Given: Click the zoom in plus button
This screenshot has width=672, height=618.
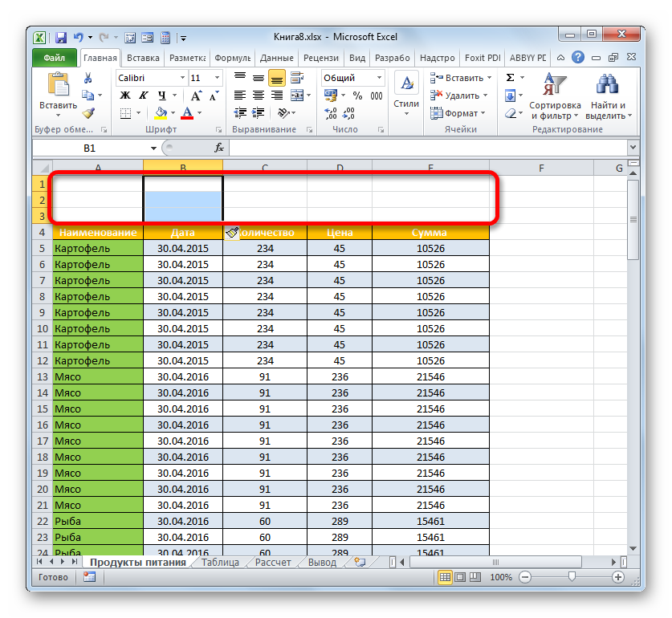Looking at the screenshot, I should pos(617,577).
